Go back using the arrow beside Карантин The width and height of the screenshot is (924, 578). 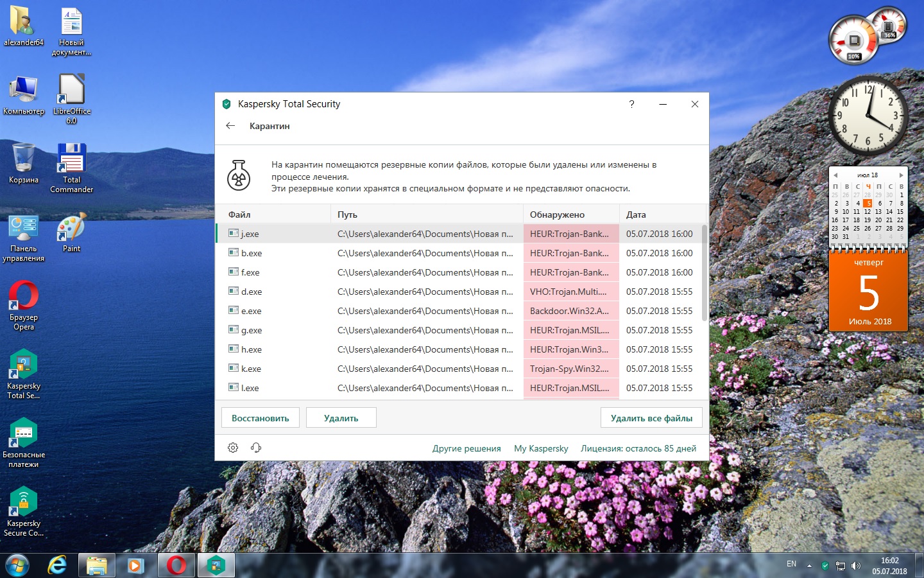click(x=230, y=126)
